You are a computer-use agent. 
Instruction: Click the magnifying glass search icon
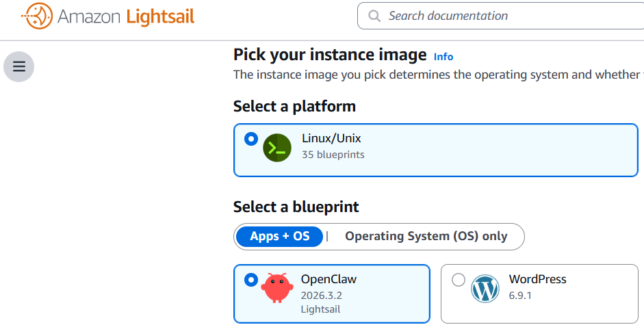tap(374, 16)
